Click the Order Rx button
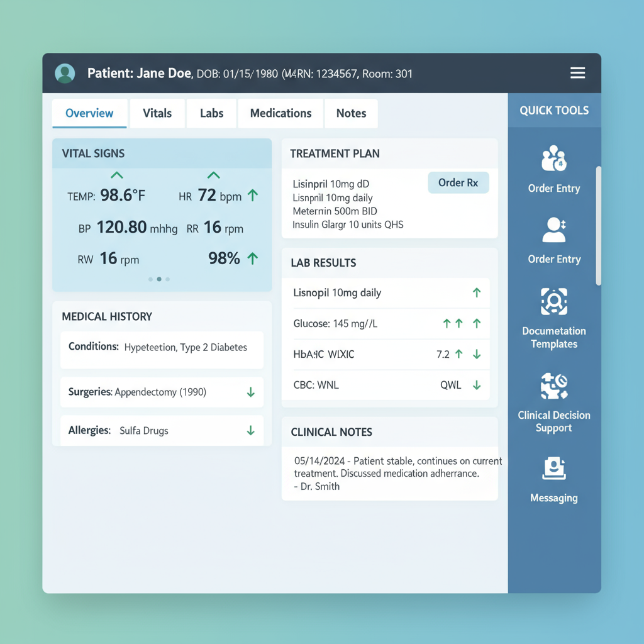The image size is (644, 644). click(458, 182)
